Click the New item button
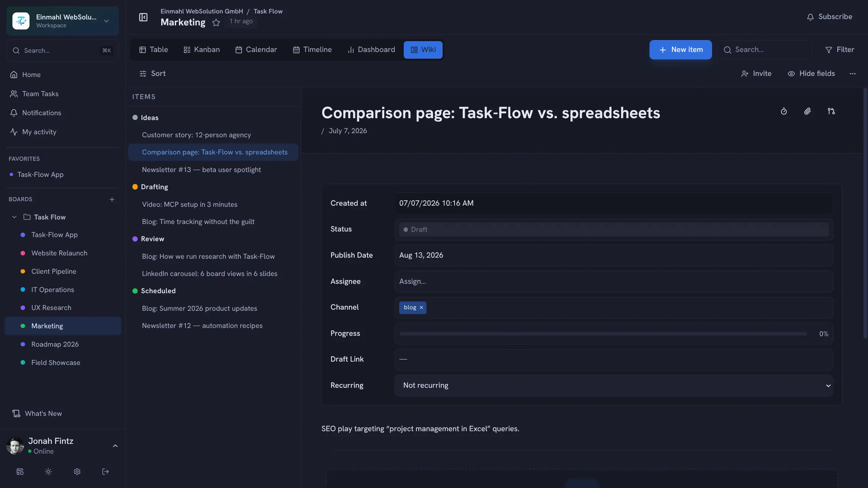This screenshot has height=488, width=868. click(681, 50)
